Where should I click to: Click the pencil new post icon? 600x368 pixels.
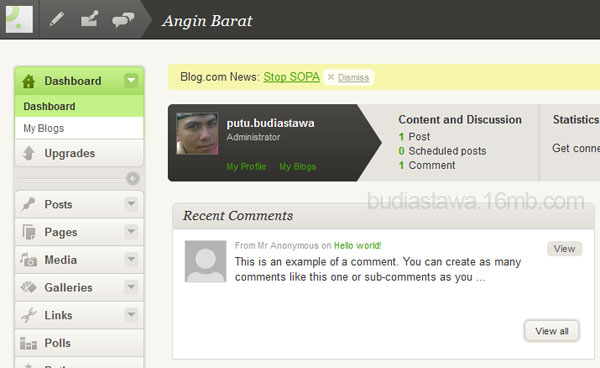pyautogui.click(x=56, y=19)
